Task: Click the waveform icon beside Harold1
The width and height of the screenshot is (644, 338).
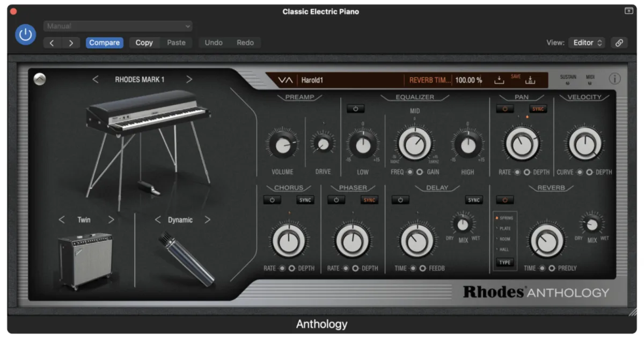Action: (285, 80)
